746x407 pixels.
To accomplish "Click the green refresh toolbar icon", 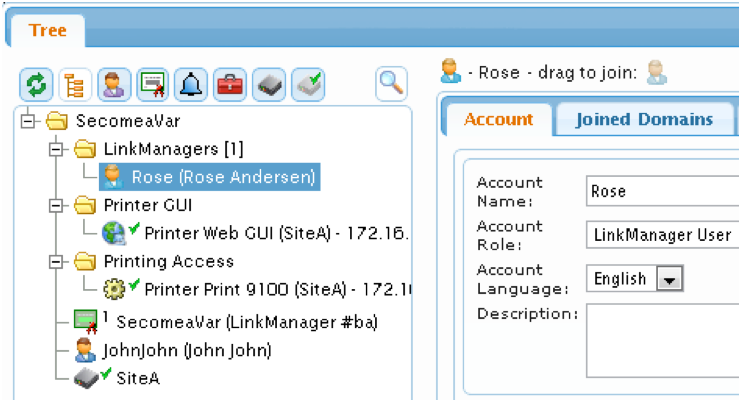I will (x=36, y=84).
